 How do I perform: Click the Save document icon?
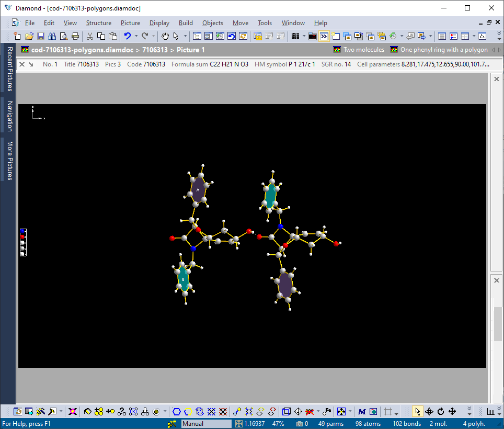(41, 36)
